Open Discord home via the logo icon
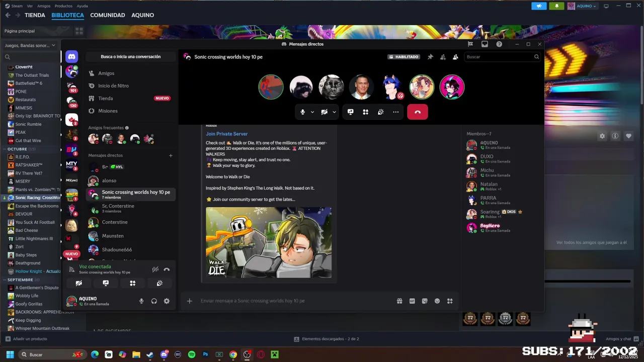The width and height of the screenshot is (644, 362). [71, 57]
